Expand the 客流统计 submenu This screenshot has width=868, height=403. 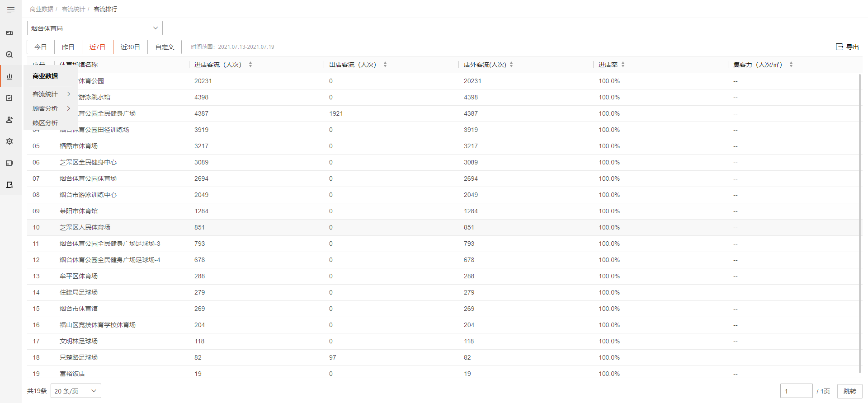tap(51, 94)
